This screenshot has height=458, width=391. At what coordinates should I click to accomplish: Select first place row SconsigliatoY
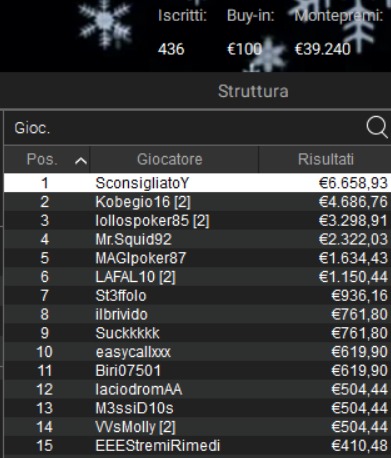(197, 183)
